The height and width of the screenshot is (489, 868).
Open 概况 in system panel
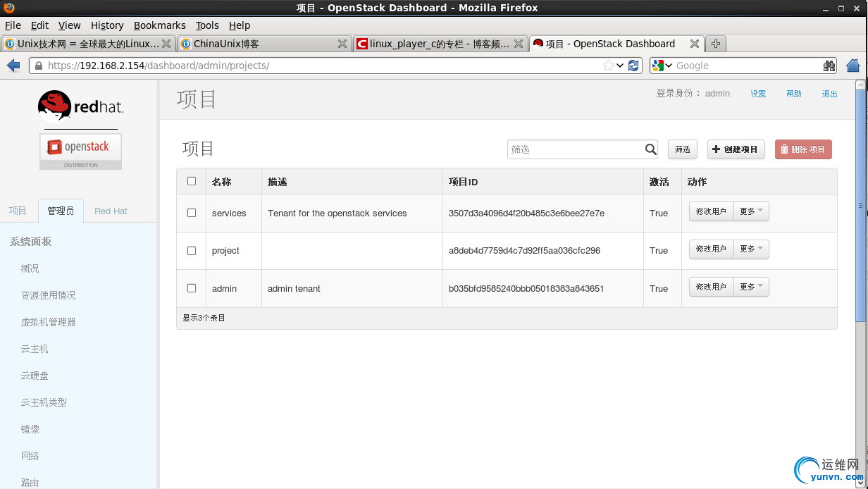tap(30, 268)
